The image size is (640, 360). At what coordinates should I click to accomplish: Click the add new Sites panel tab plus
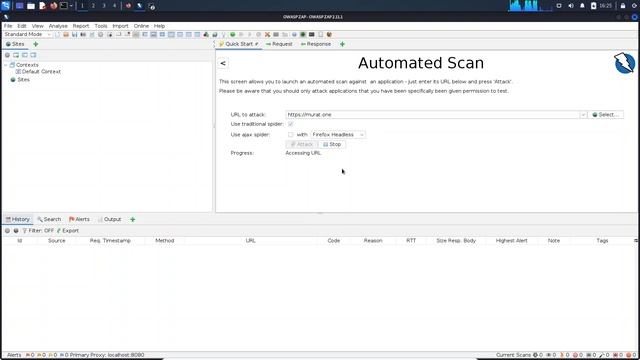[36, 44]
